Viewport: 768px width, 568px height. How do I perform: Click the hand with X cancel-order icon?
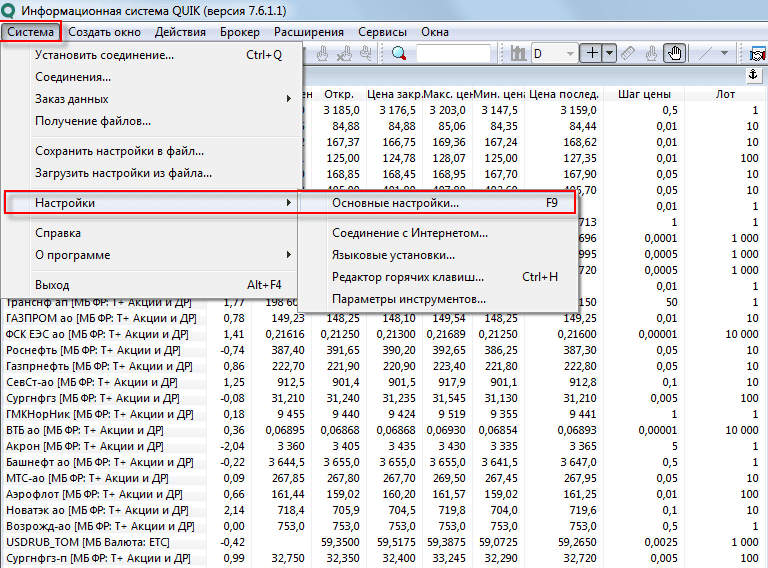[x=344, y=53]
